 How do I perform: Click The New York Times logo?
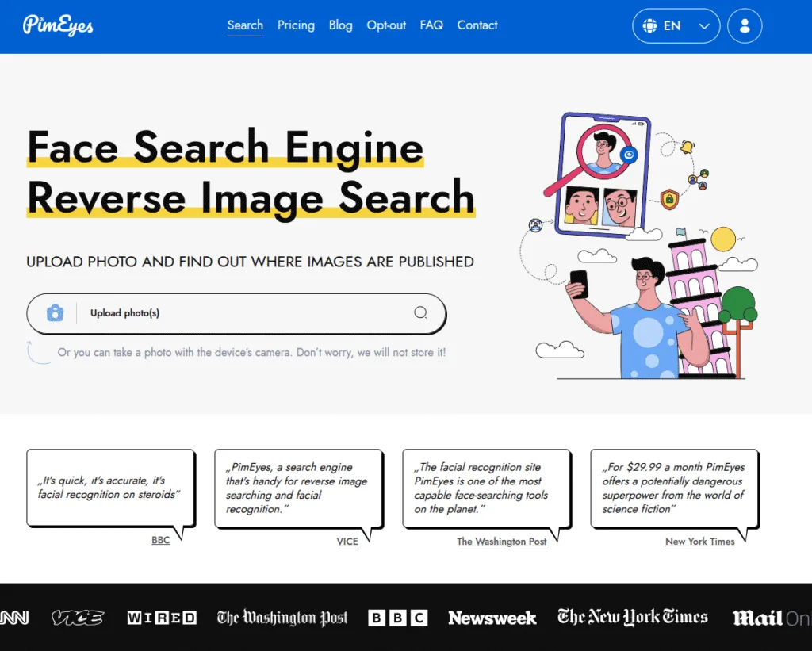(x=632, y=618)
